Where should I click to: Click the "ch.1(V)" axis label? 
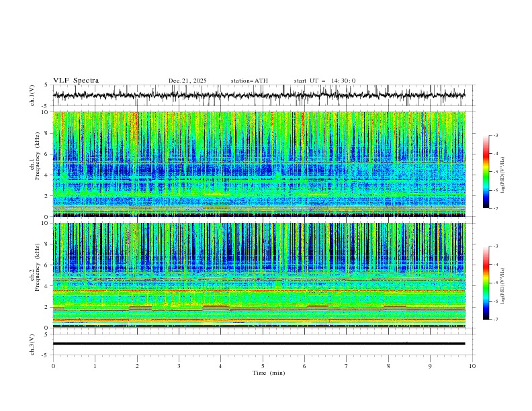(32, 95)
